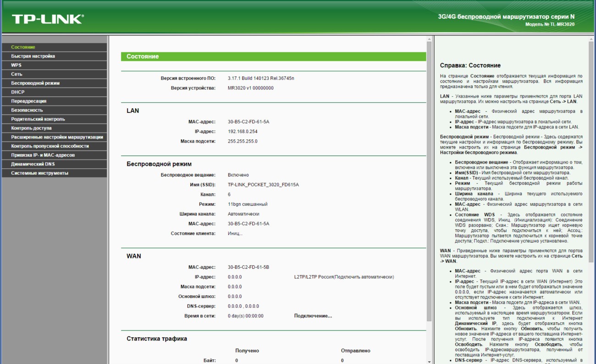The image size is (596, 364).
Task: Open the Состояние status page
Action: point(23,47)
